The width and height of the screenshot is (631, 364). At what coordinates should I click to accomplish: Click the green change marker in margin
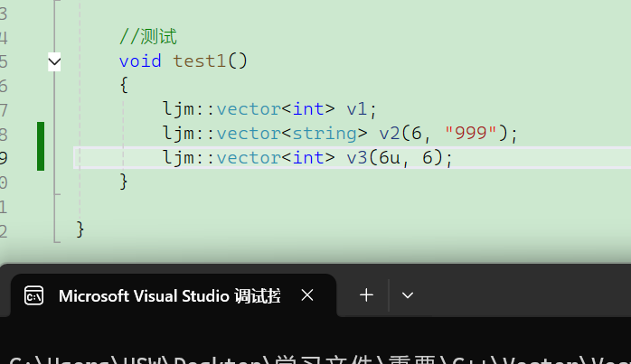41,146
